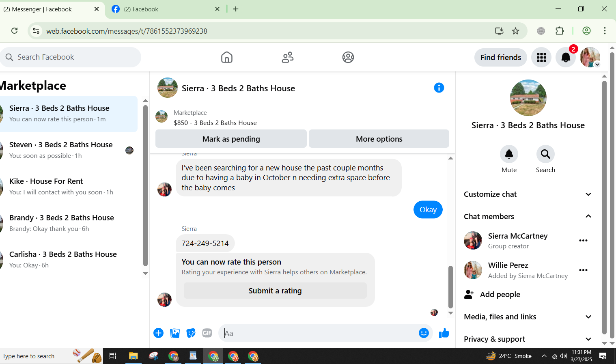616x364 pixels.
Task: Open Steven 3 Beds 2 Baths House chat
Action: click(68, 150)
